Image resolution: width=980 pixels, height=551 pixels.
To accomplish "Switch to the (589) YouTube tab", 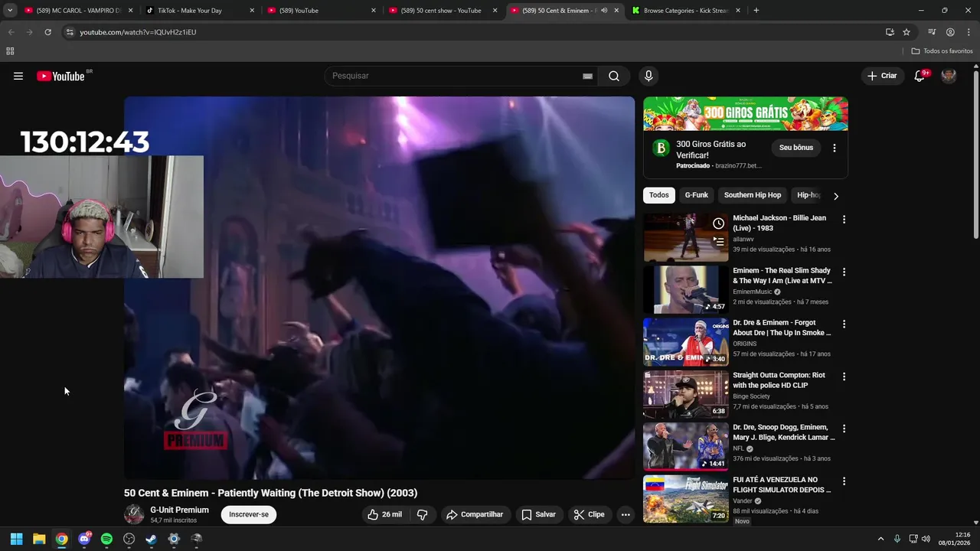I will (x=321, y=11).
